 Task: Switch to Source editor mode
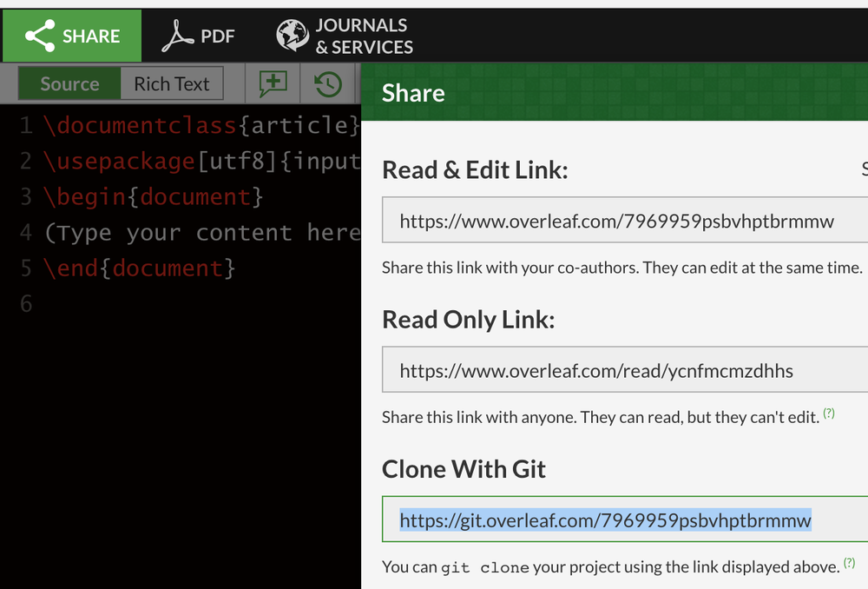[x=69, y=83]
